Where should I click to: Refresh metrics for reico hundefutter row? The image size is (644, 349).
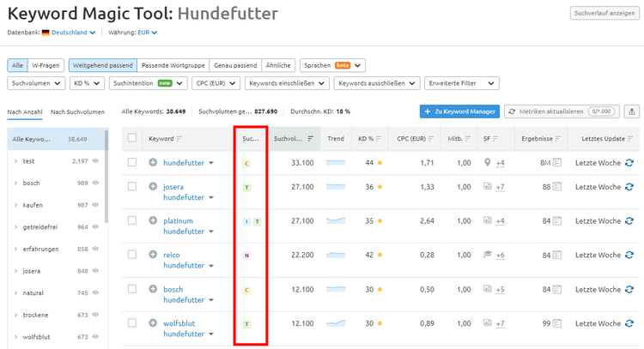click(629, 255)
